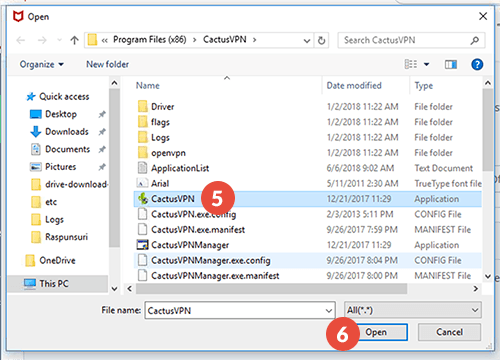Click horizontal scrollbar right arrow

pos(476,289)
